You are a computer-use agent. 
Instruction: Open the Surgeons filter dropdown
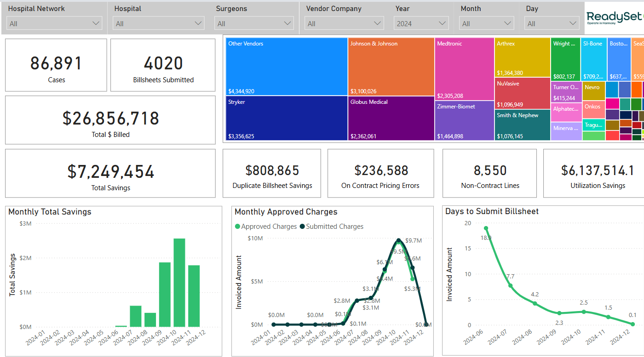coord(254,23)
